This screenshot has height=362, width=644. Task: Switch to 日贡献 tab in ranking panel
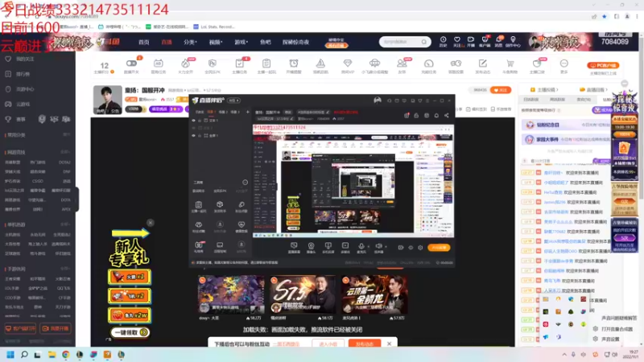pos(530,99)
